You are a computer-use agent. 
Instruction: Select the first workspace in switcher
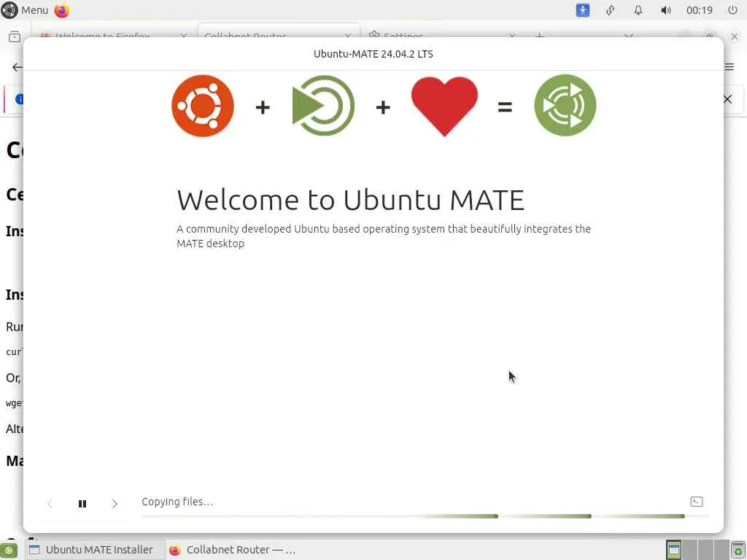[673, 550]
